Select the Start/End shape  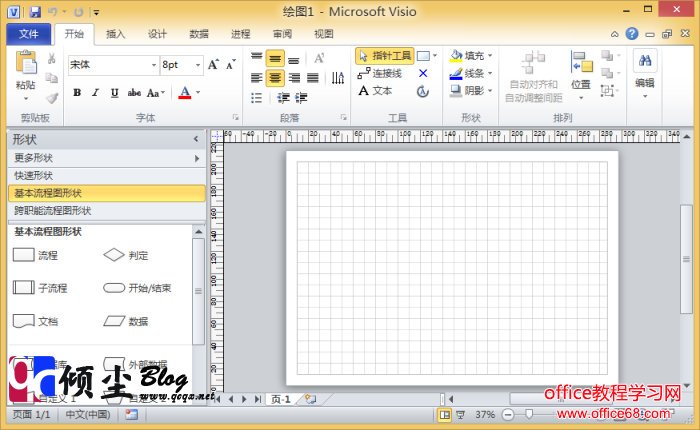(137, 288)
